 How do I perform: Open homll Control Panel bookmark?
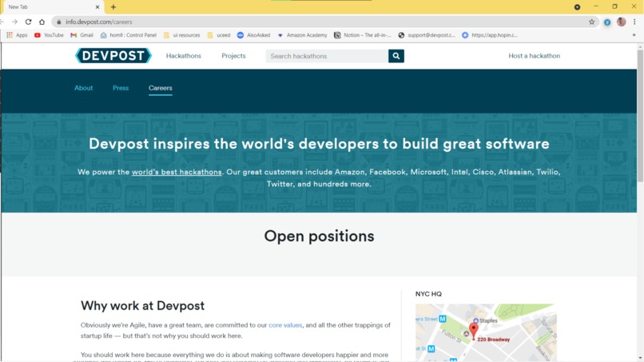(x=129, y=35)
